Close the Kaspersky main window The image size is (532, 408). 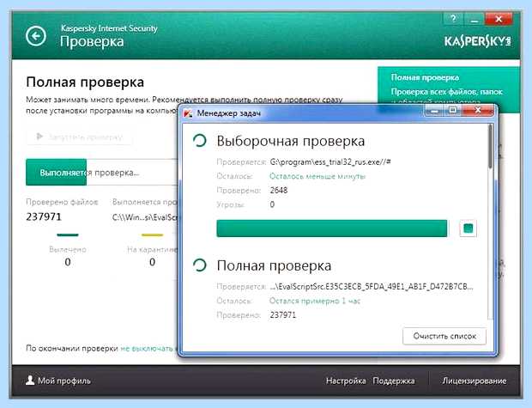click(499, 19)
